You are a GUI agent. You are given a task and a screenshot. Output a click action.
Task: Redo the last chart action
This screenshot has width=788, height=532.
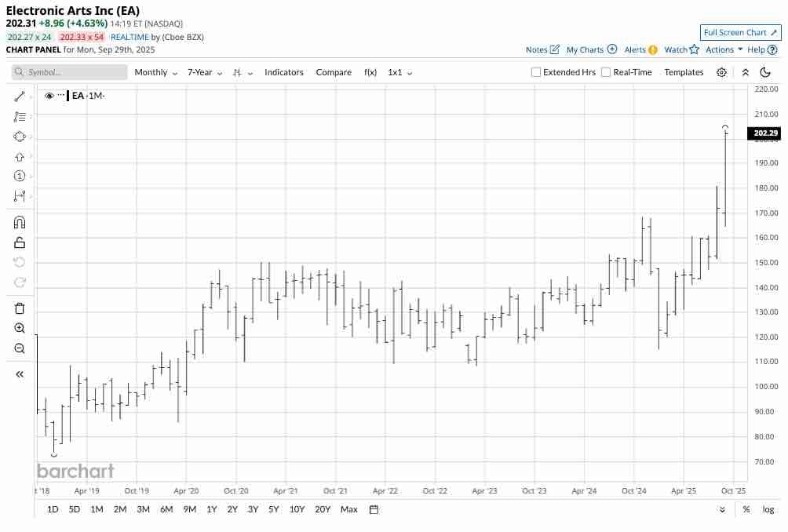tap(20, 282)
